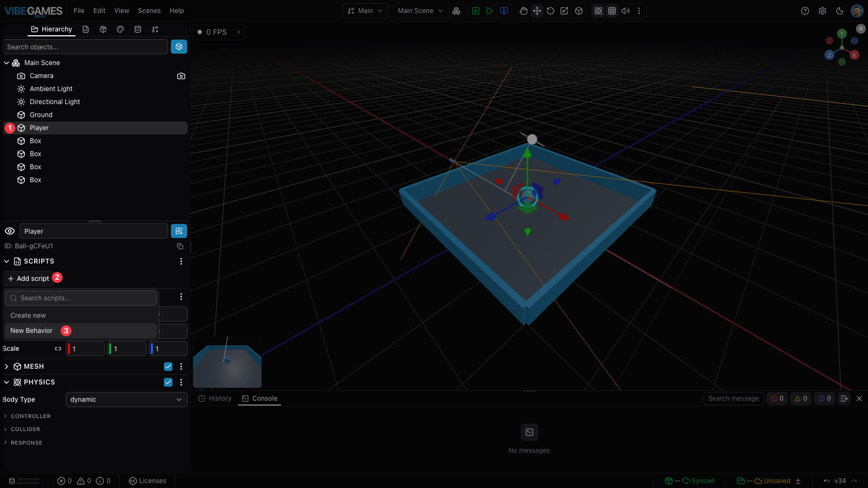
Task: Toggle dark mode moon icon
Action: coord(840,11)
